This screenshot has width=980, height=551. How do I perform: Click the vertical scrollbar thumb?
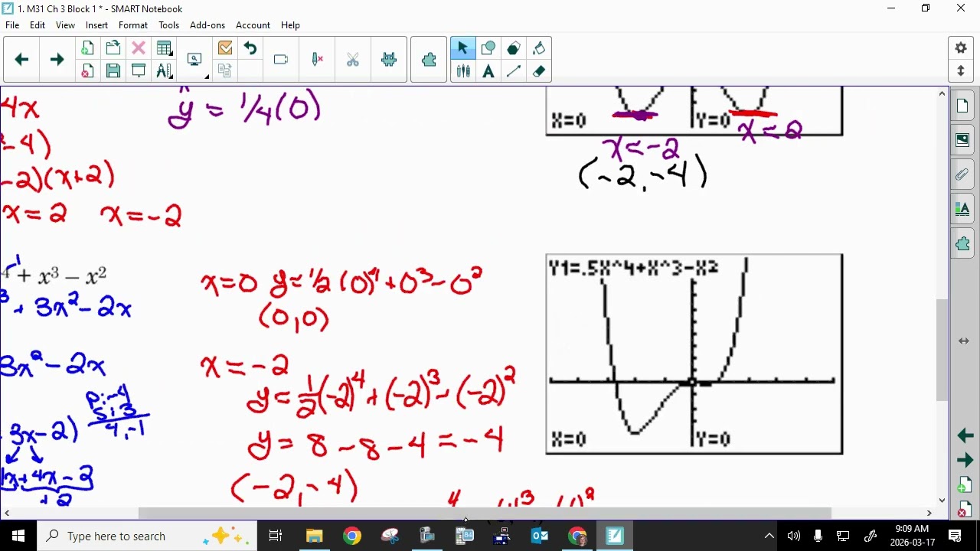click(942, 350)
